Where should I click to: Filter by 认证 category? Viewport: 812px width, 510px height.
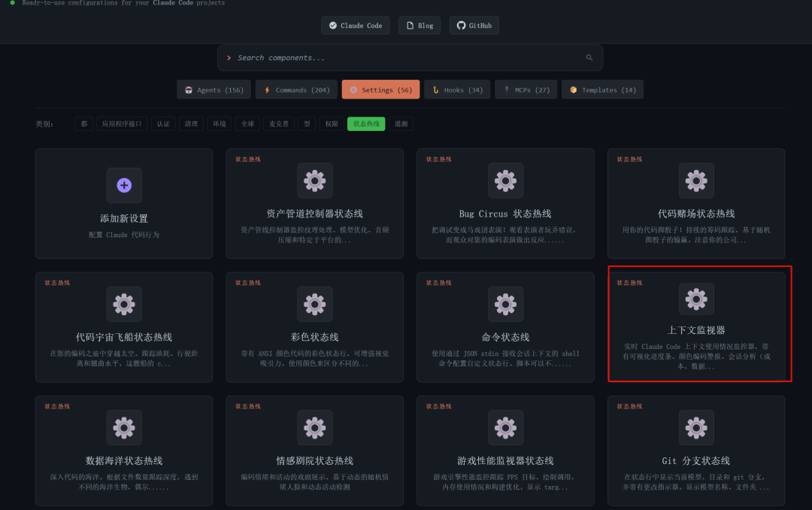click(x=163, y=124)
